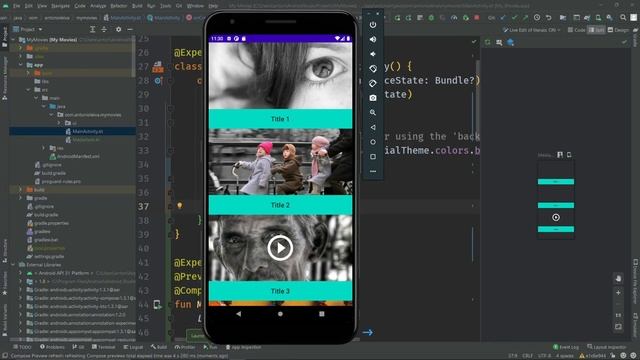Image resolution: width=640 pixels, height=360 pixels.
Task: Open the Tools menu
Action: pos(165,6)
